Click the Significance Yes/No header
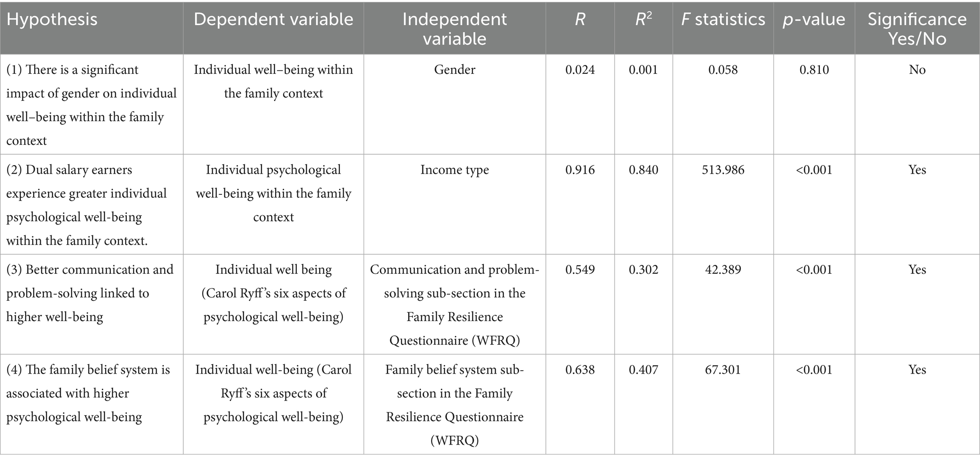The height and width of the screenshot is (463, 980). [917, 28]
